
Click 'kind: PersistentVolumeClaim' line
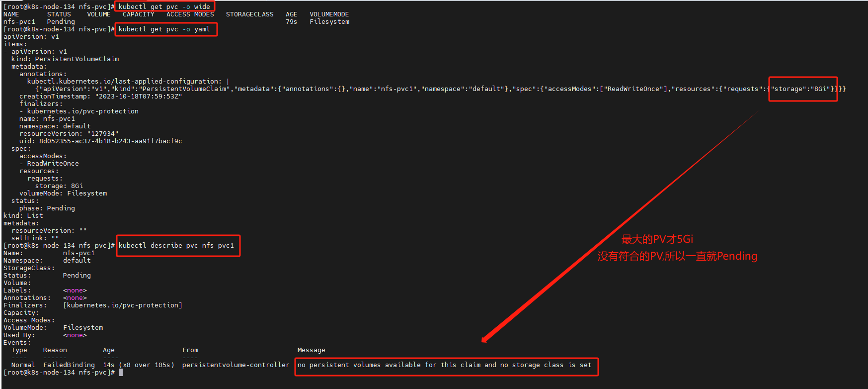pyautogui.click(x=65, y=59)
